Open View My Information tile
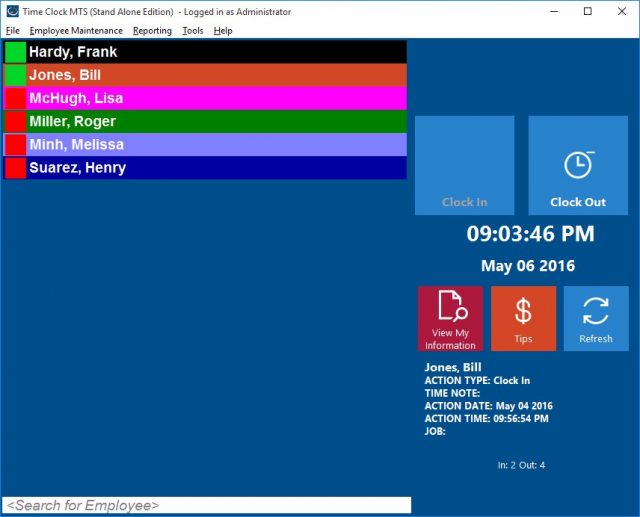 pos(450,319)
